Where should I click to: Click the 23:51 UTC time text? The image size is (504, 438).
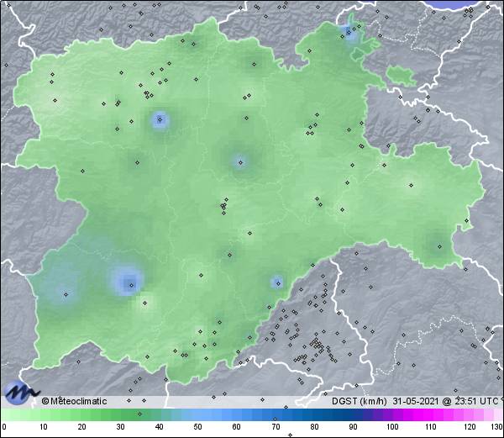[x=475, y=401]
